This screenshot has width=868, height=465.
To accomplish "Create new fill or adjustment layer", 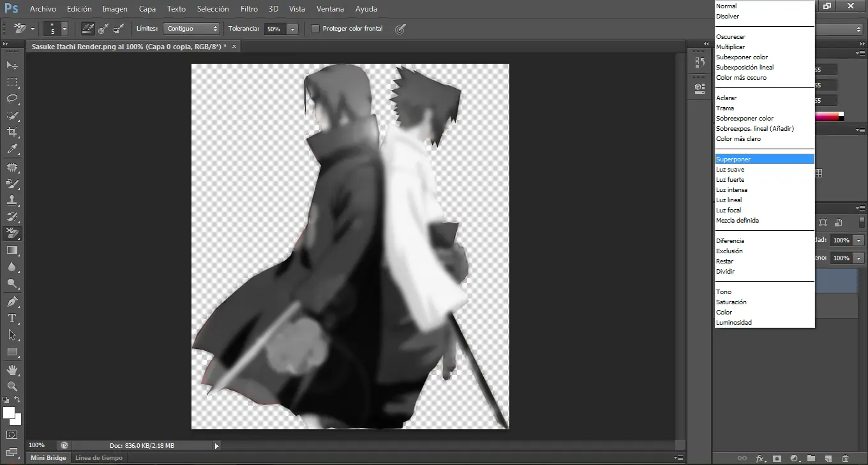I will click(x=794, y=458).
